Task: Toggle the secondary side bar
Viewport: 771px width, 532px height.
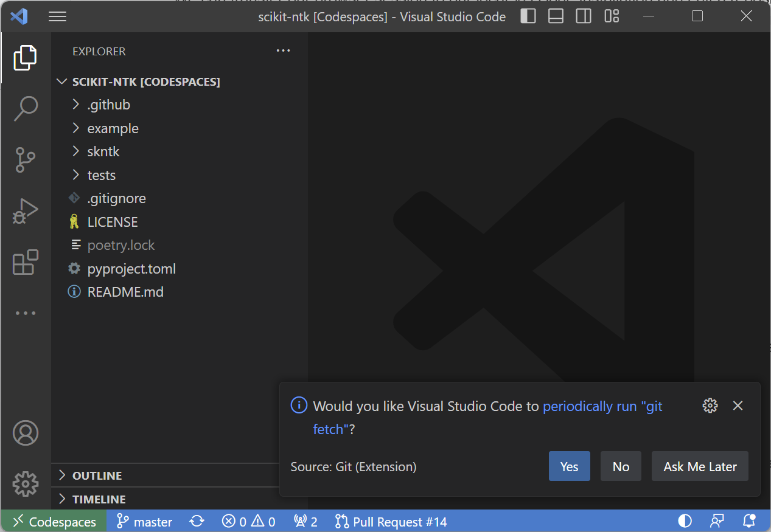Action: (x=584, y=16)
